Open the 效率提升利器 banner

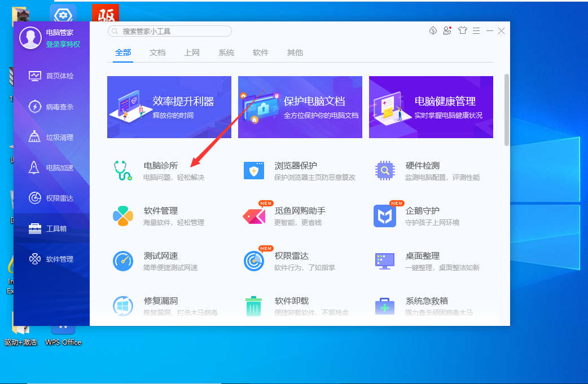[169, 107]
